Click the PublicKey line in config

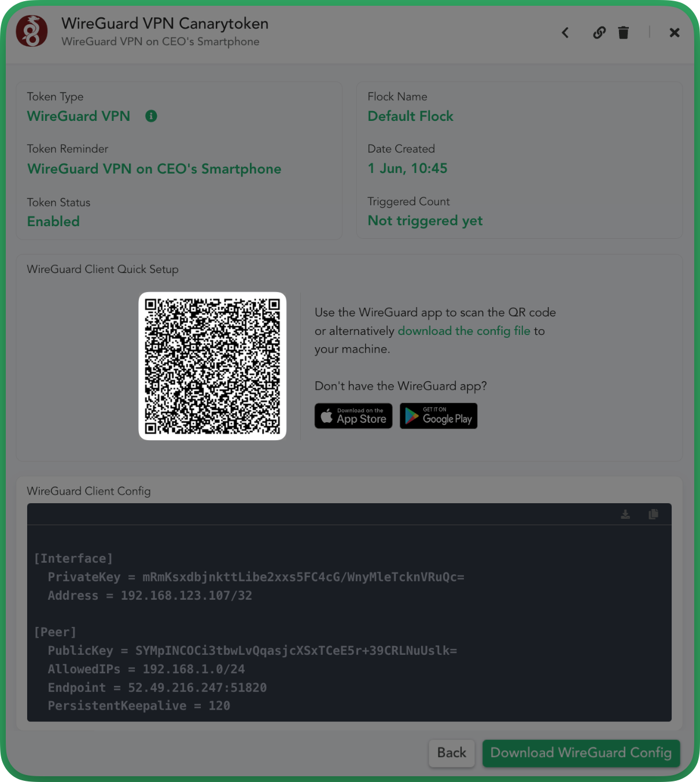point(252,651)
